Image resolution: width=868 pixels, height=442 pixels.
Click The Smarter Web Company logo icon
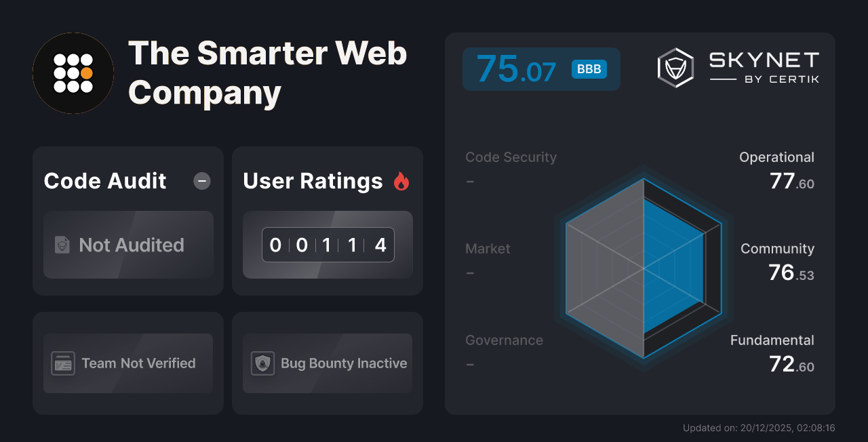point(73,73)
